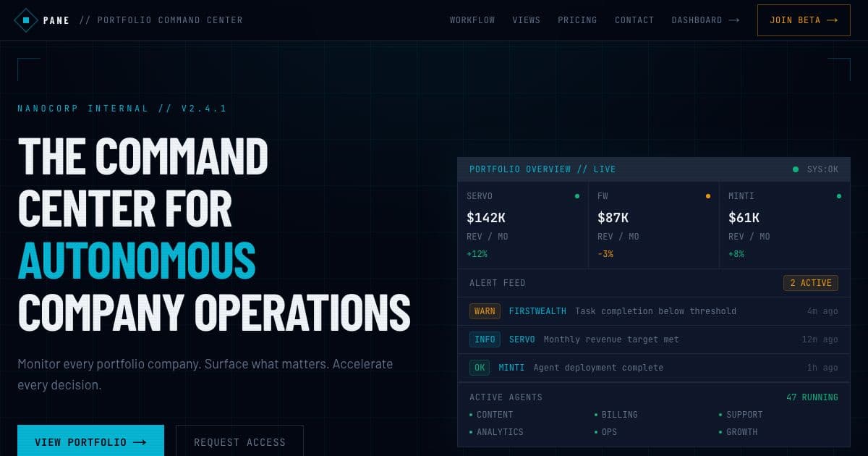Screen dimensions: 868x456
Task: Click the 47 RUNNING agents count
Action: [x=812, y=397]
